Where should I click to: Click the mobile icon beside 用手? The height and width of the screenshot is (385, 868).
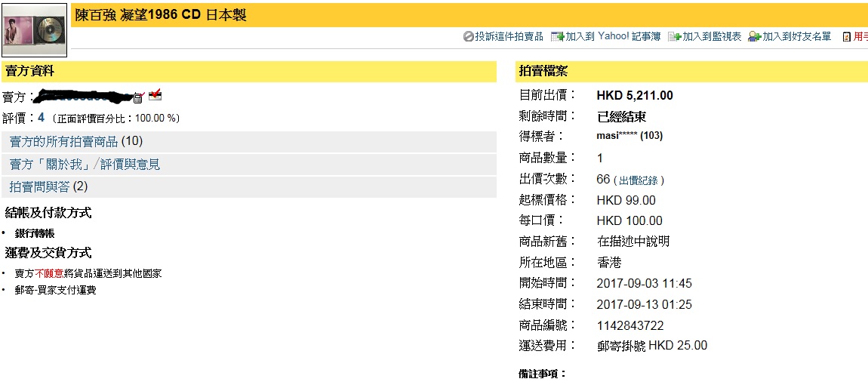(x=846, y=37)
